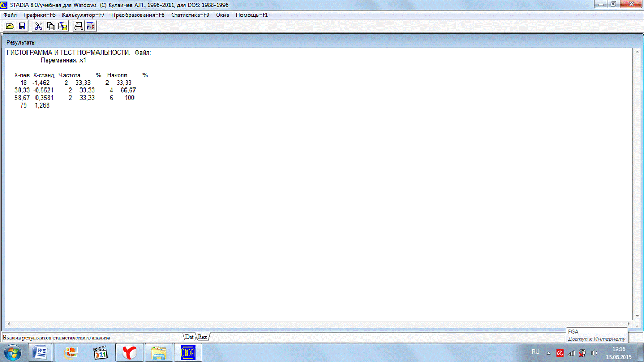Click the Результаты window title
The image size is (644, 362).
click(x=21, y=42)
